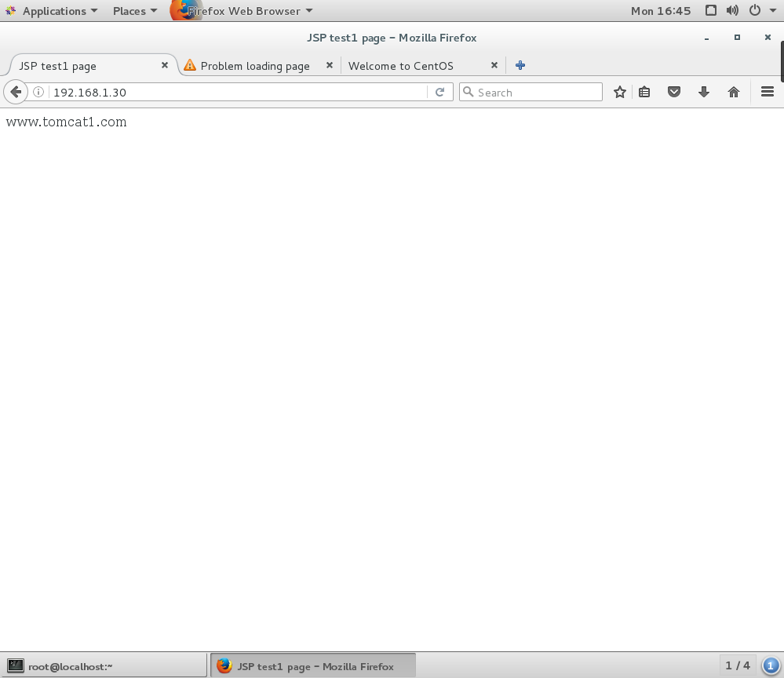Click the accessibility/screen icon in top bar
Image resolution: width=784 pixels, height=678 pixels.
711,10
